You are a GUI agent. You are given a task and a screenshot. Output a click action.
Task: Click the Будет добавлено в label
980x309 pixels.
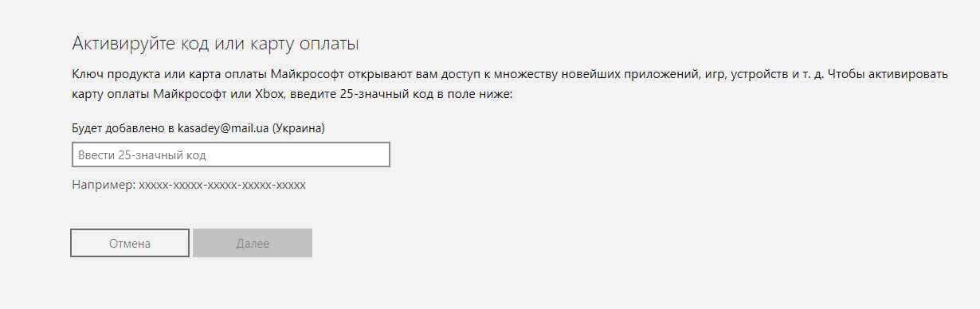[x=123, y=127]
